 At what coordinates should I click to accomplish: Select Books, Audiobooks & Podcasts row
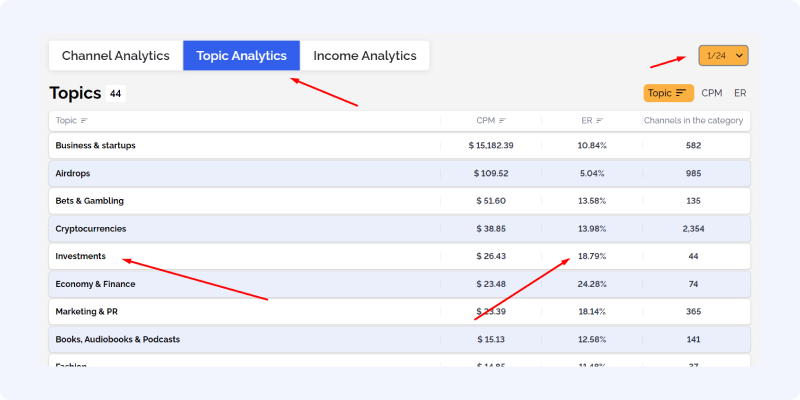[x=399, y=339]
